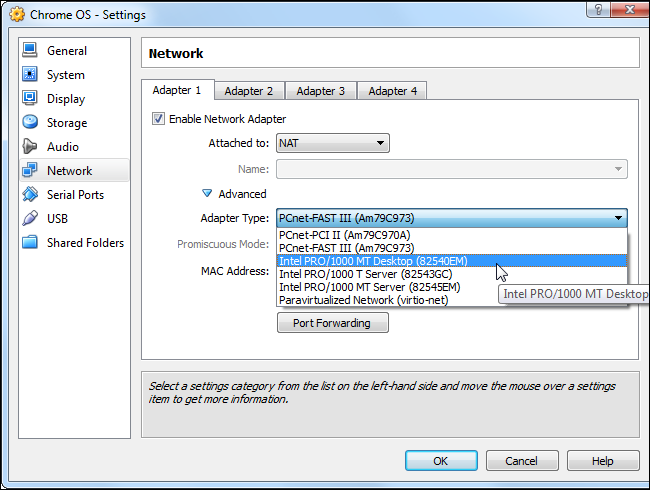
Task: Click the Port Forwarding button
Action: tap(332, 323)
